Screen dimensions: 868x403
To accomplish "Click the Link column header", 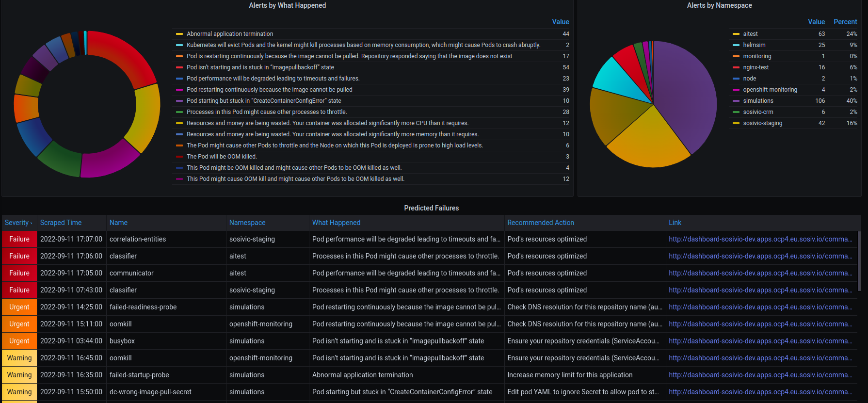I will pos(675,223).
